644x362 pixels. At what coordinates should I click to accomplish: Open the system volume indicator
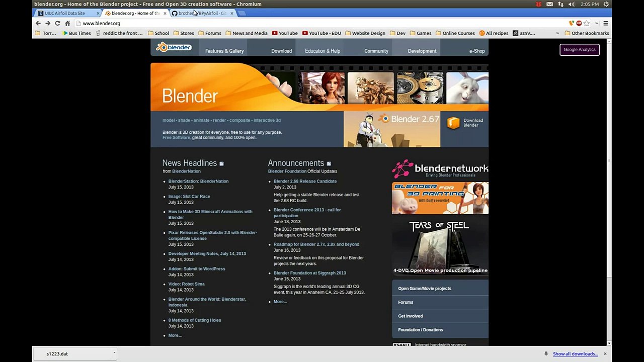point(572,4)
